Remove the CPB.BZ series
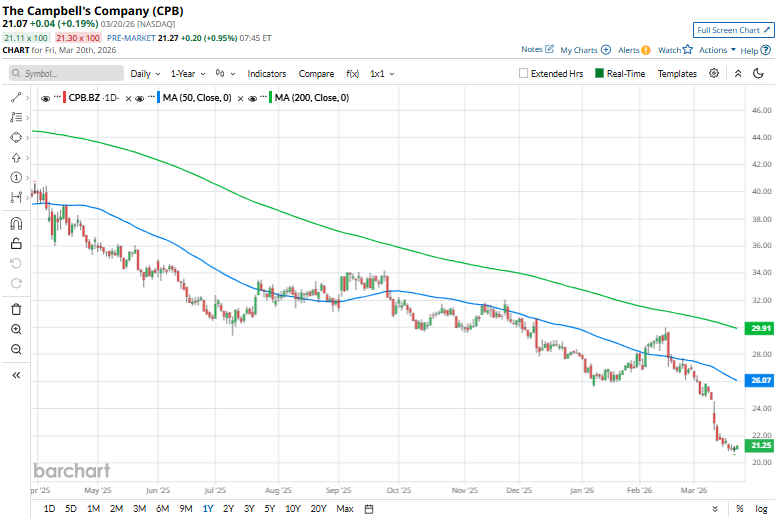Viewport: 777px width, 522px height. [128, 98]
